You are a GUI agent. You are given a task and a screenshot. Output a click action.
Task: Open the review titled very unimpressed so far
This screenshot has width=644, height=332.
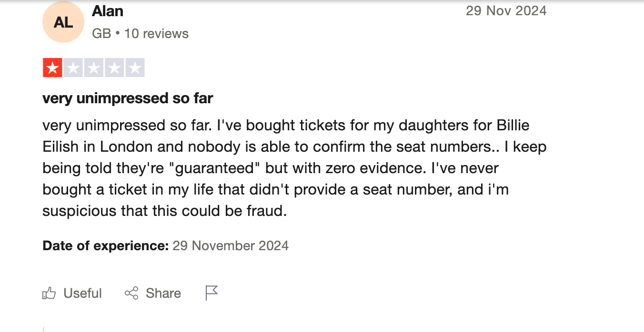coord(127,98)
